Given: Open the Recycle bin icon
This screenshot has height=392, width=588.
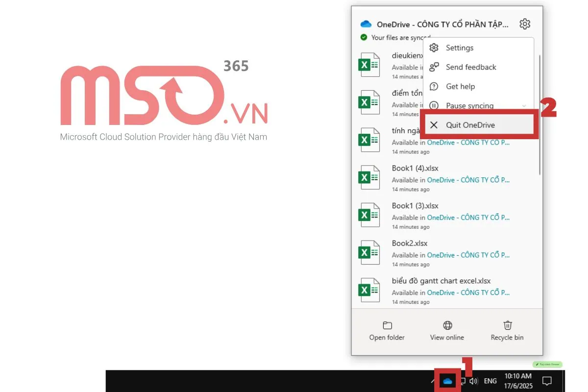Looking at the screenshot, I should point(508,326).
